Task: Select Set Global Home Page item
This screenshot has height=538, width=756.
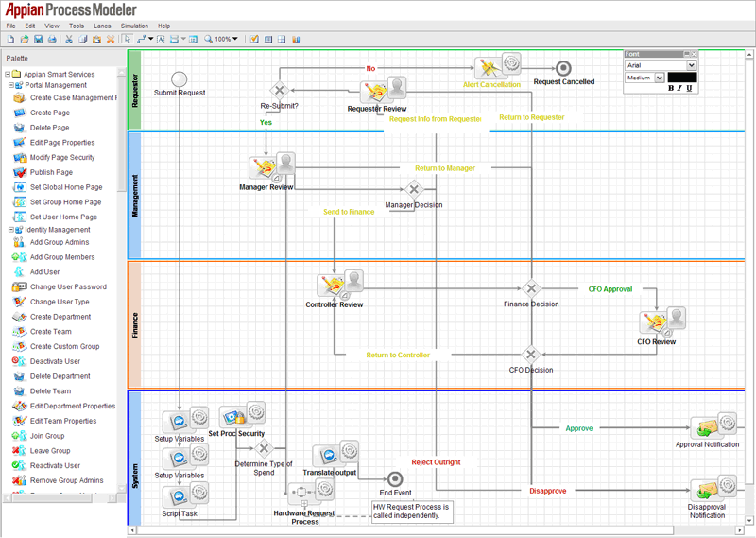Action: pyautogui.click(x=59, y=187)
